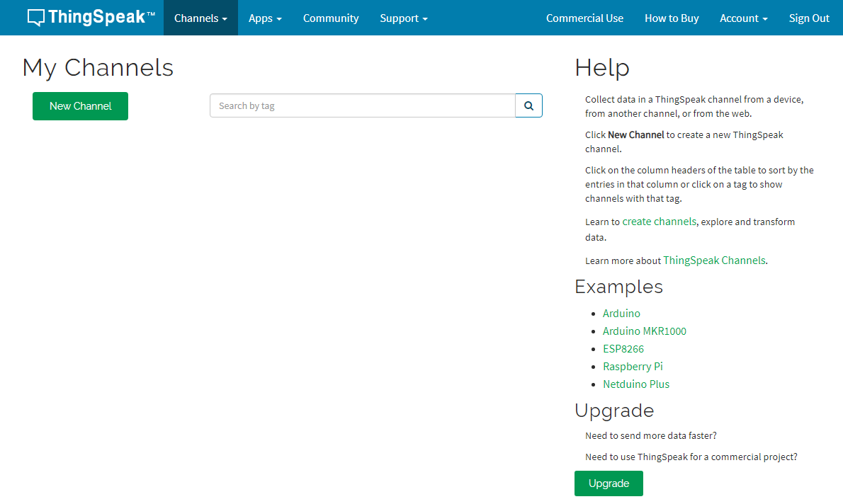The image size is (843, 504).
Task: Expand the Account dropdown menu
Action: 743,18
